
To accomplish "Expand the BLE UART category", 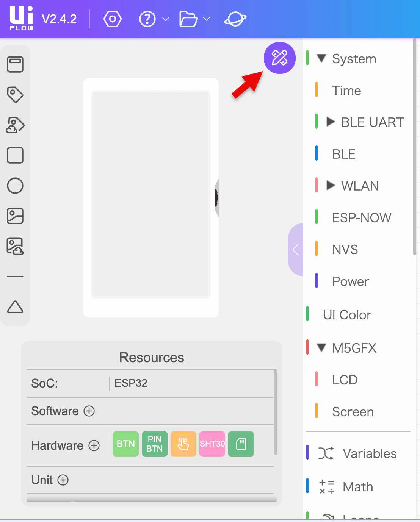I will point(331,122).
